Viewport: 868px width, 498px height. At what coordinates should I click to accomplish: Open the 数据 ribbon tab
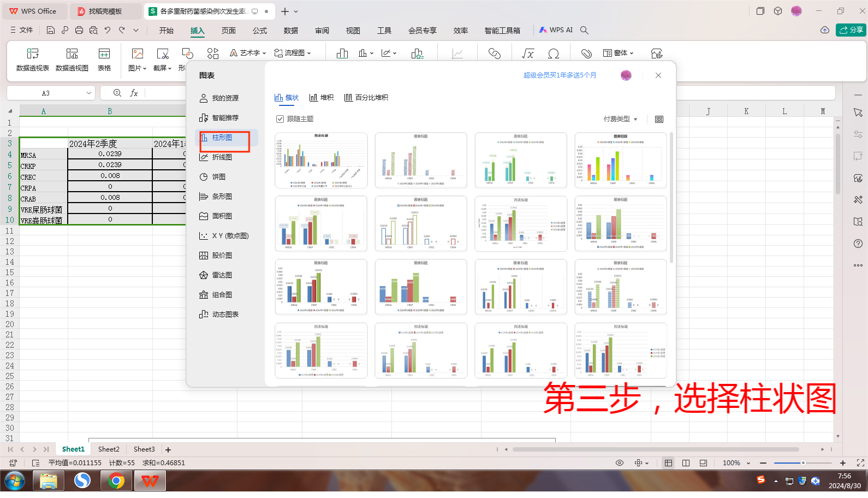point(290,31)
